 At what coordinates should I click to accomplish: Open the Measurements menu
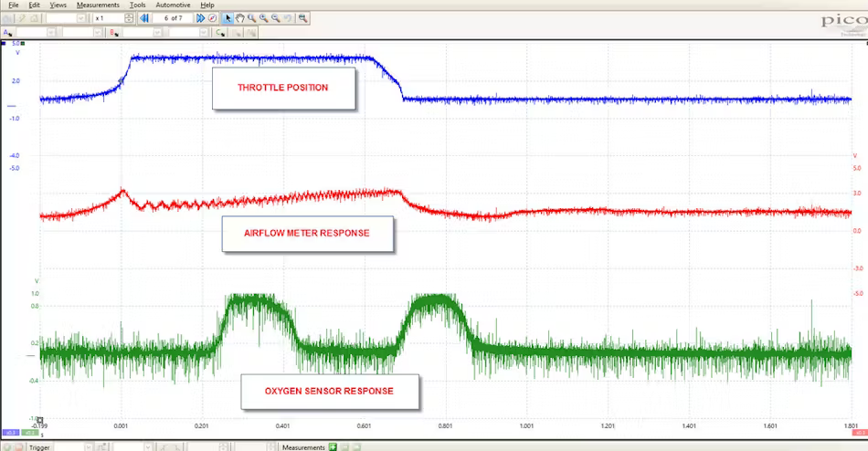point(98,5)
